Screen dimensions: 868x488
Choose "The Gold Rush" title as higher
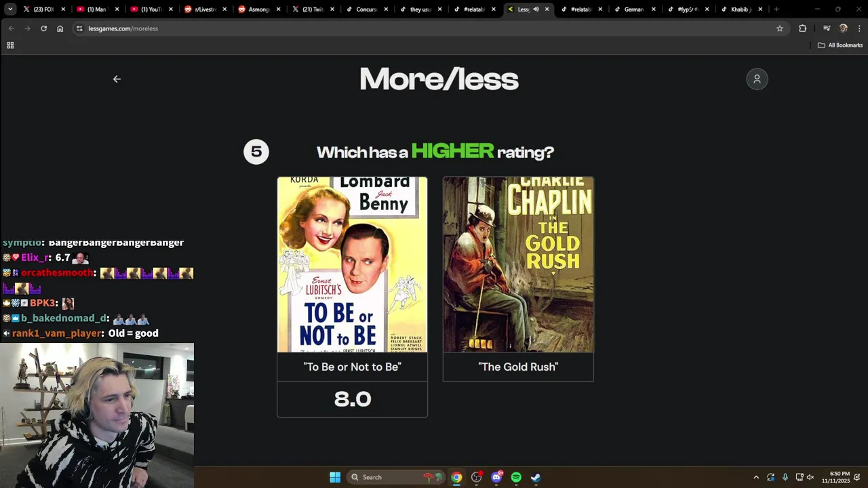click(x=518, y=367)
